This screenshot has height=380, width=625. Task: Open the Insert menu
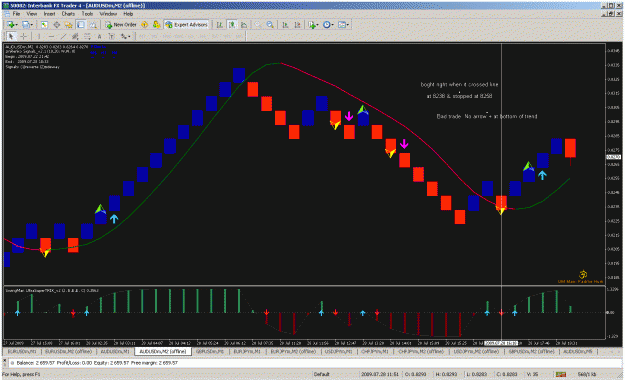point(49,14)
